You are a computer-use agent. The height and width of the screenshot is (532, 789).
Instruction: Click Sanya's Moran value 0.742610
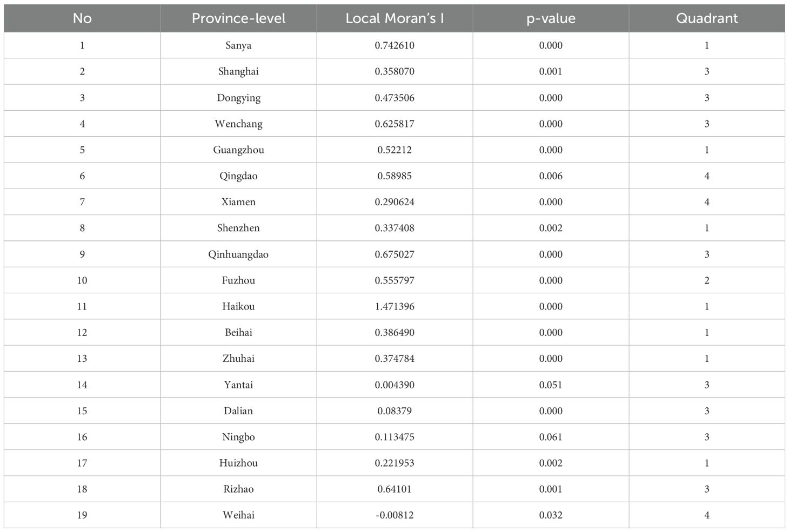394,45
